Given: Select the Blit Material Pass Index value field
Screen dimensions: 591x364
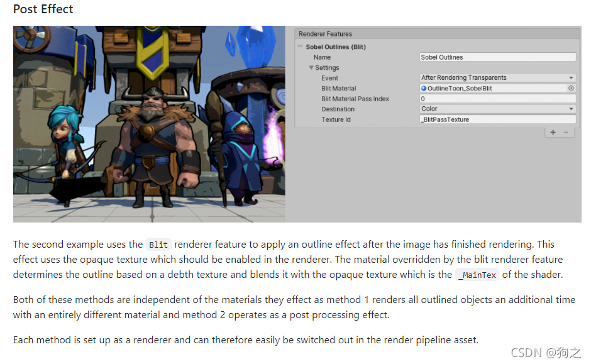Looking at the screenshot, I should [x=497, y=98].
